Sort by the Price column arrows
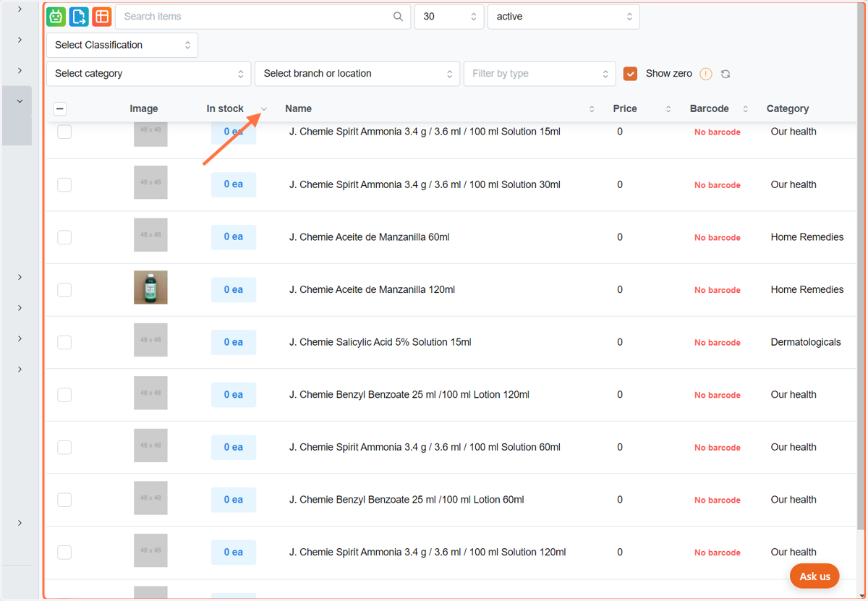This screenshot has height=601, width=868. coord(668,109)
